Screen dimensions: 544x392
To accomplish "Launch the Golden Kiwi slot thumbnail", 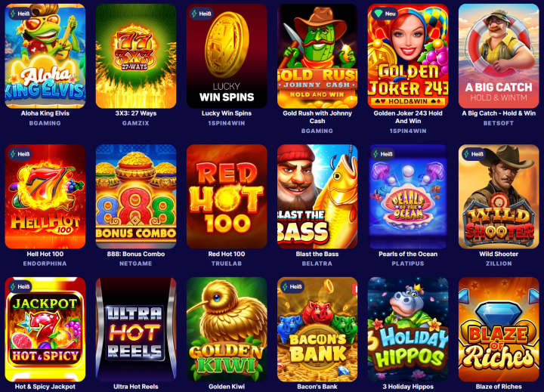I will click(x=227, y=329).
